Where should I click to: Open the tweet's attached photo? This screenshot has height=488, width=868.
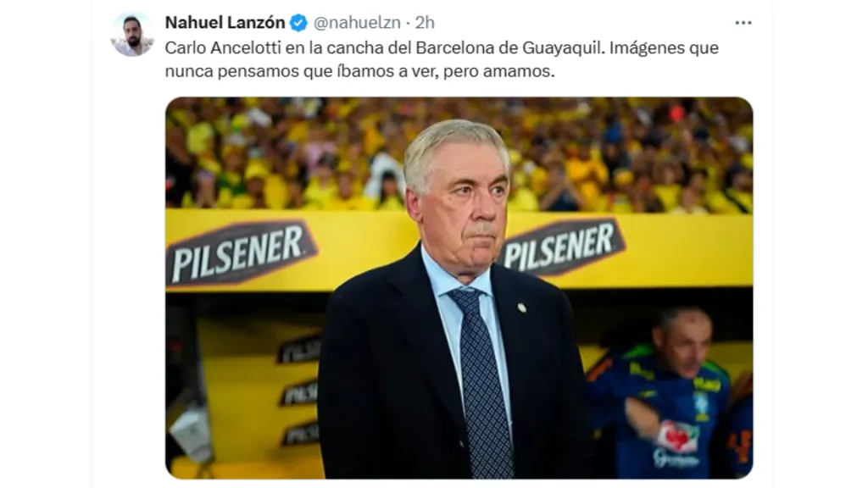click(x=459, y=288)
